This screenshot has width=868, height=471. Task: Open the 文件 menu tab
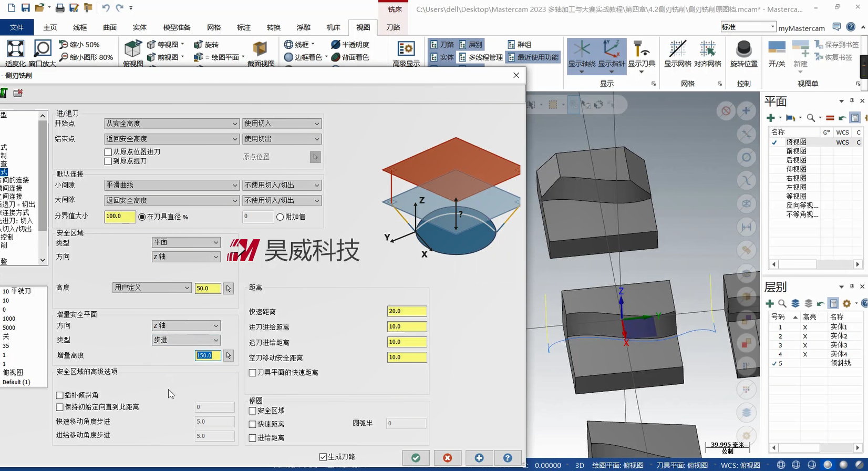coord(17,27)
